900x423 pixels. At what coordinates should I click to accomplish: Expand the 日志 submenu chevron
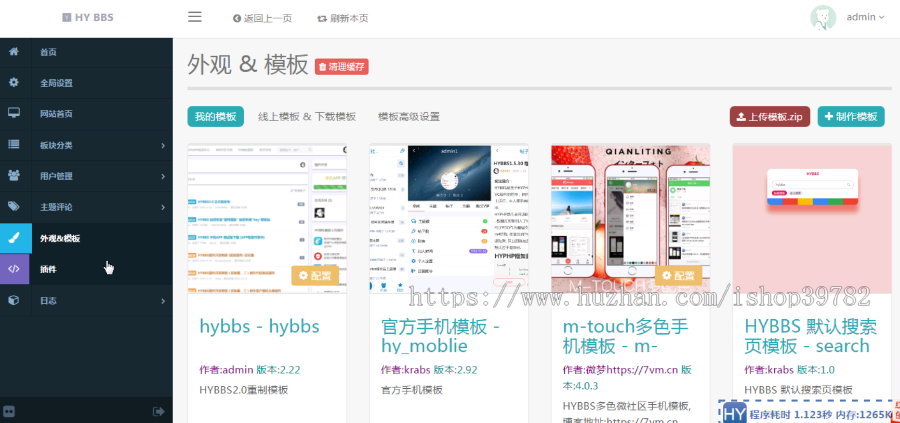click(x=163, y=301)
